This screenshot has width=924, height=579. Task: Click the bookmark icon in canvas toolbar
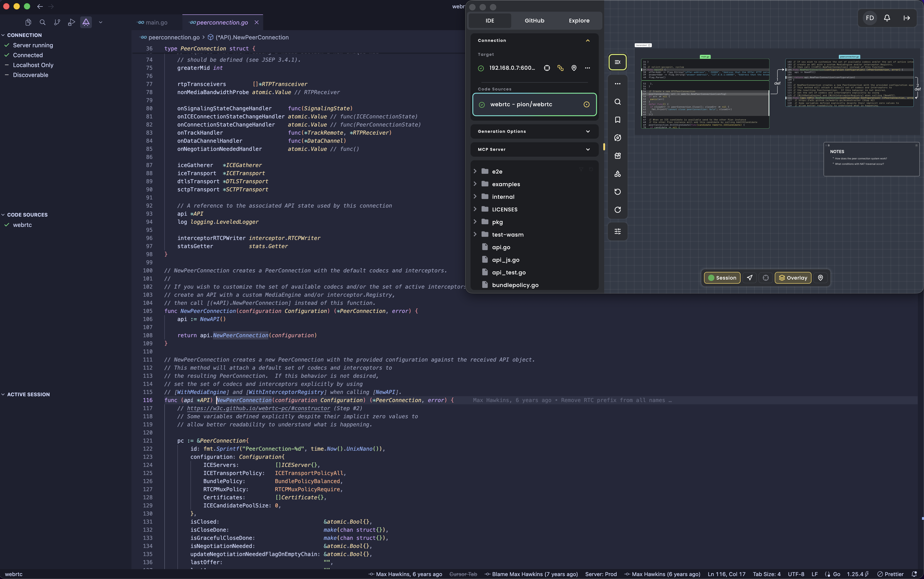617,120
